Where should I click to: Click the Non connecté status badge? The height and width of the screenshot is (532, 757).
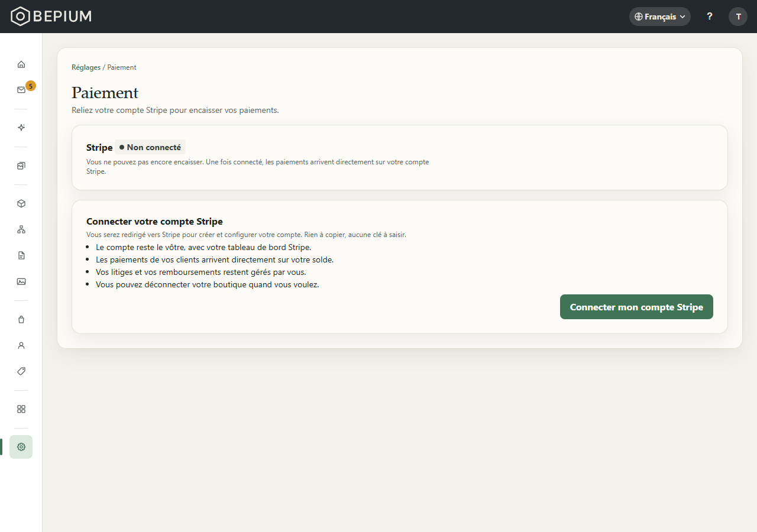pos(150,147)
